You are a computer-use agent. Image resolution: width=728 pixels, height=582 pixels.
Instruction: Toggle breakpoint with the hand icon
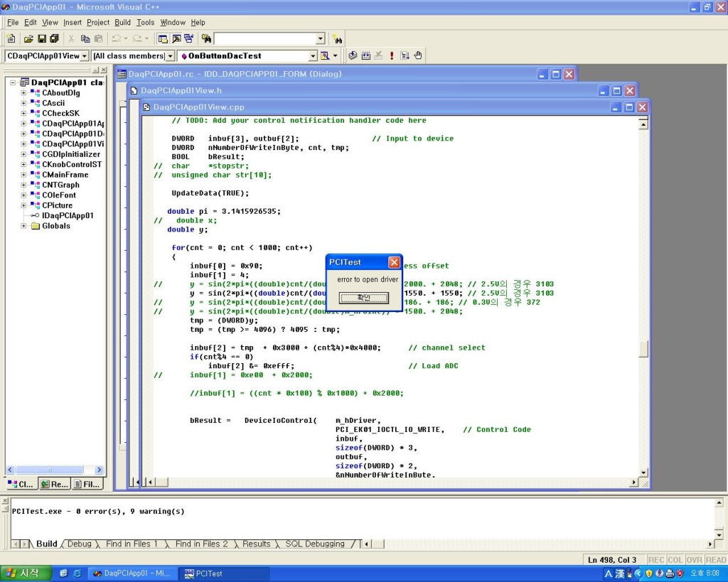(x=418, y=55)
